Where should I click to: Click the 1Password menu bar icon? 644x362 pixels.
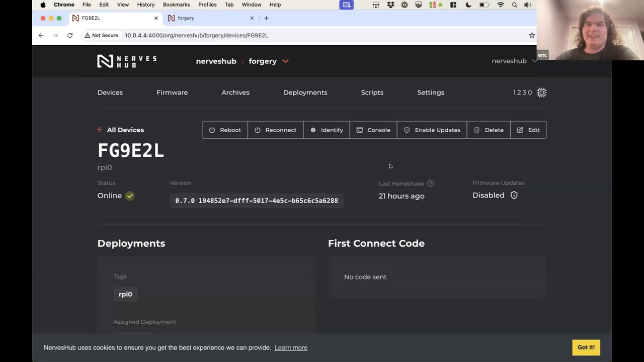click(x=405, y=5)
